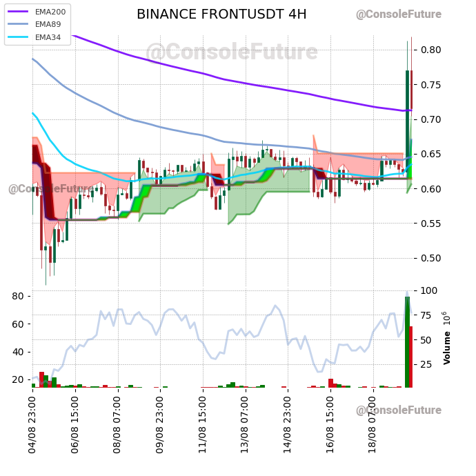The height and width of the screenshot is (476, 476).
Task: Click the 16/08 15:00 date label
Action: coord(330,425)
